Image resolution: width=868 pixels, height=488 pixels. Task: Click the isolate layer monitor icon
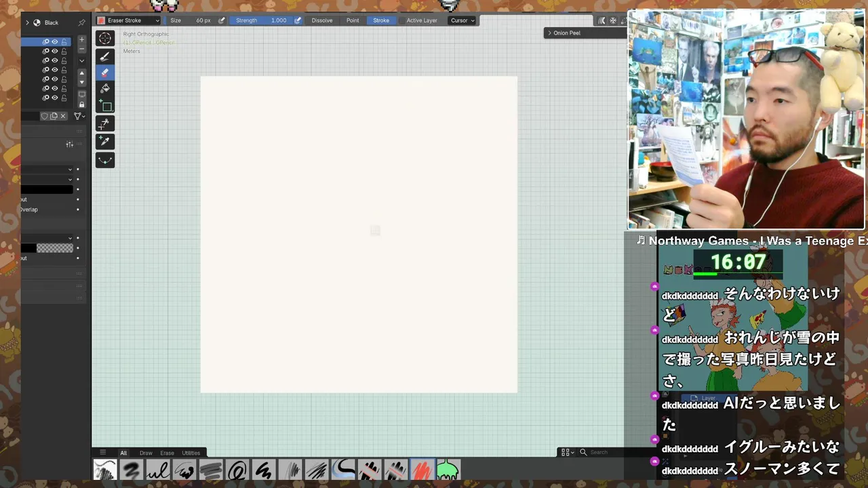(x=82, y=95)
